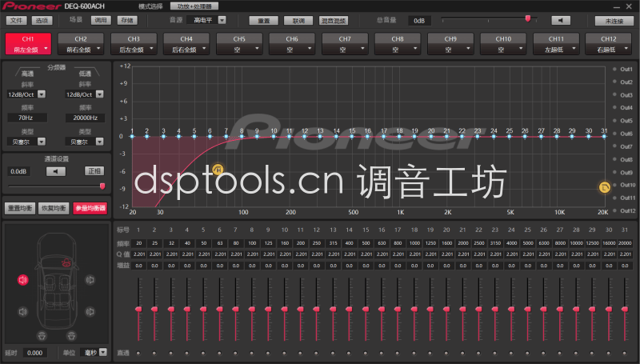
Task: Click EQ point 31 on the graph
Action: 604,136
